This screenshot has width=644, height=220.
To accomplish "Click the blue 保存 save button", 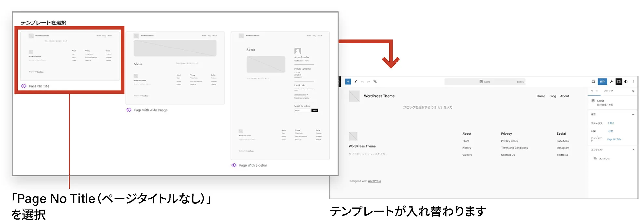I will [x=602, y=82].
